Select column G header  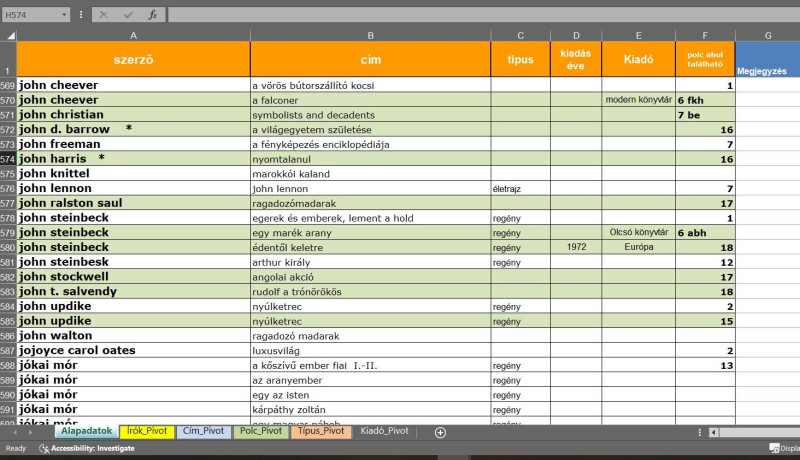click(768, 36)
